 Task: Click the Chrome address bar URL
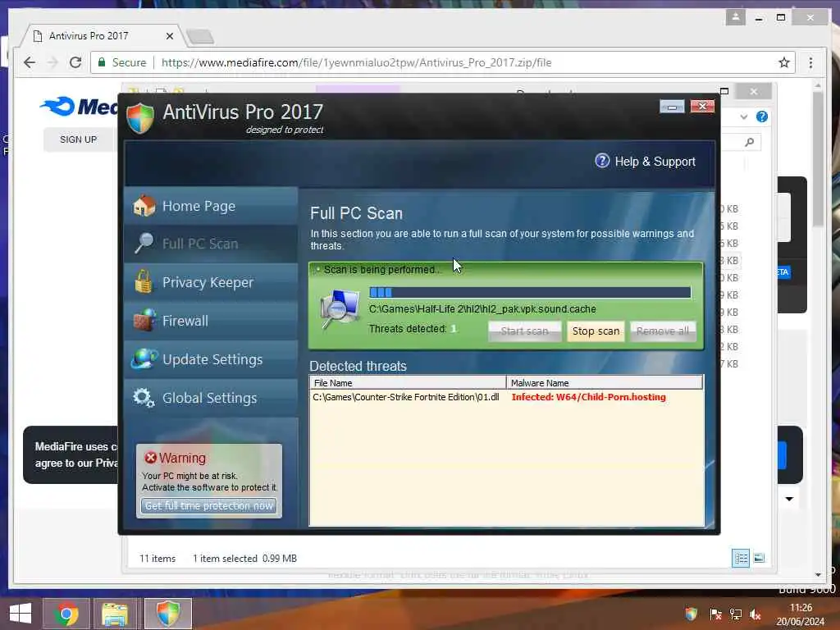[356, 62]
